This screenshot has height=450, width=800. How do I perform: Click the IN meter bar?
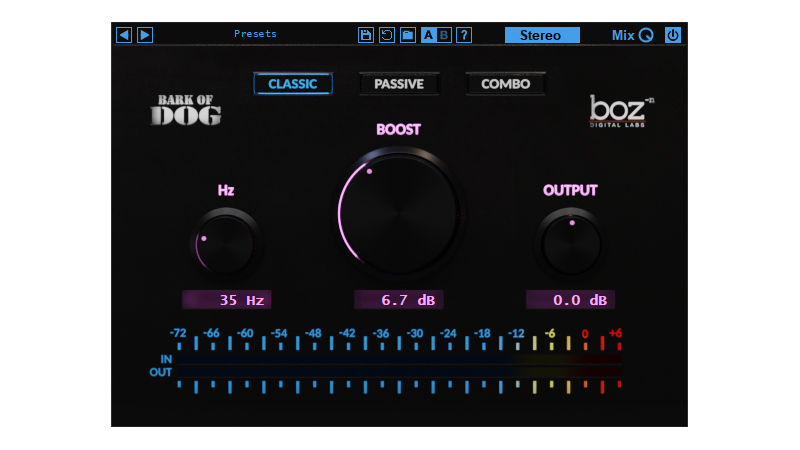399,359
